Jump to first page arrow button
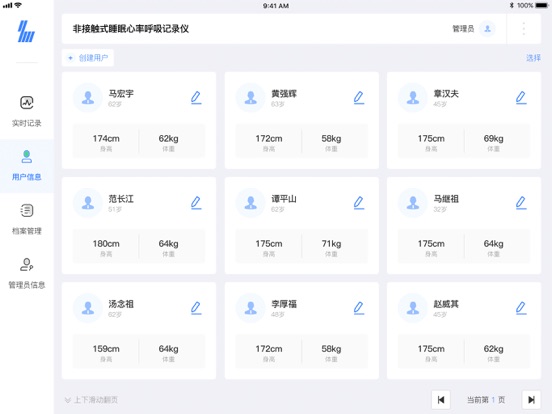 441,400
